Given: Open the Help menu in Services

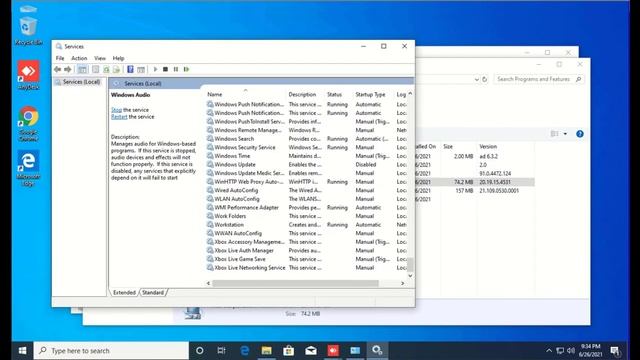Looking at the screenshot, I should tap(118, 58).
